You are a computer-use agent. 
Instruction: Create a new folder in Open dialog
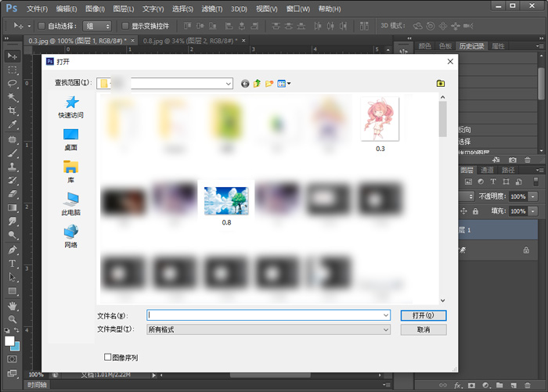[x=269, y=84]
